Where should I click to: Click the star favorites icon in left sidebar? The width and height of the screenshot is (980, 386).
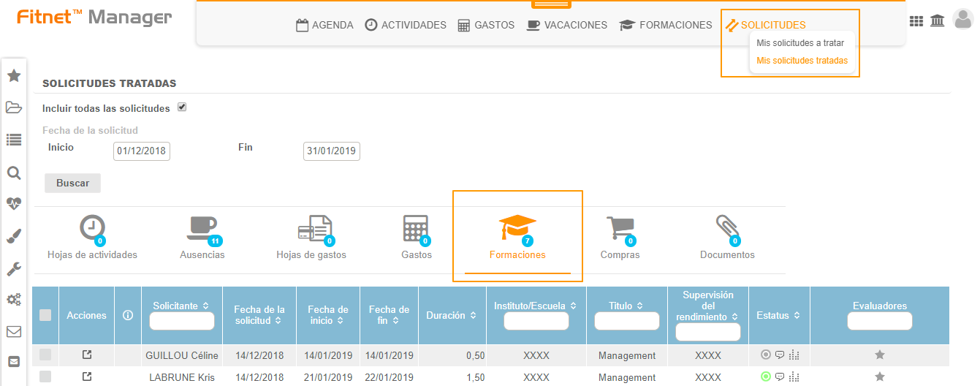click(13, 75)
